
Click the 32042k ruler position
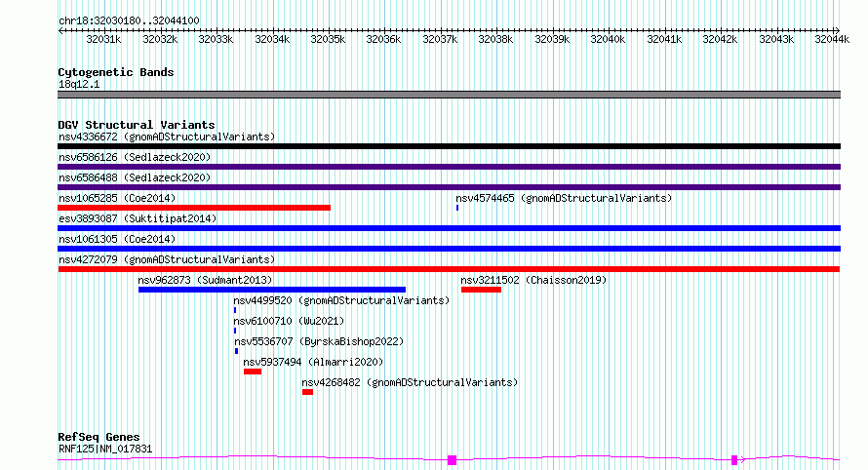point(720,39)
